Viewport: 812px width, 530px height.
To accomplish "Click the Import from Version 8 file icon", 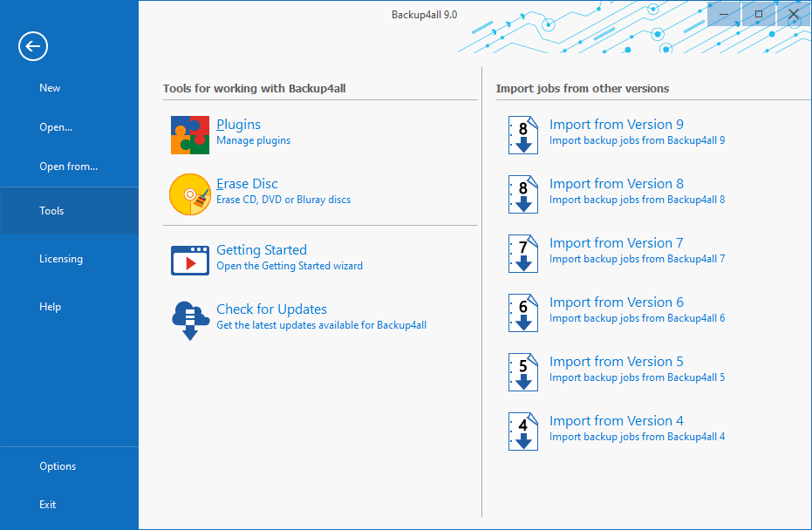I will [523, 194].
